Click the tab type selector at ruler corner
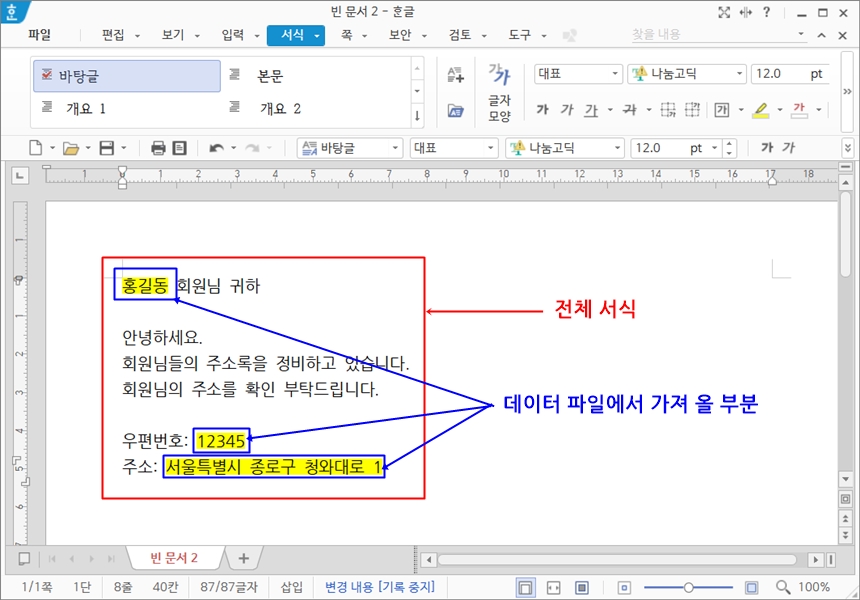This screenshot has width=860, height=600. tap(20, 176)
